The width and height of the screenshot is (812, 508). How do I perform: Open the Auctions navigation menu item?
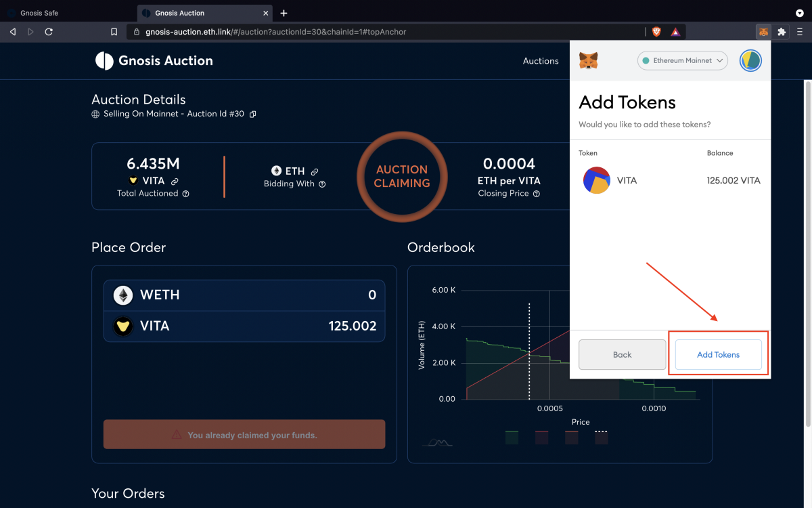tap(541, 61)
